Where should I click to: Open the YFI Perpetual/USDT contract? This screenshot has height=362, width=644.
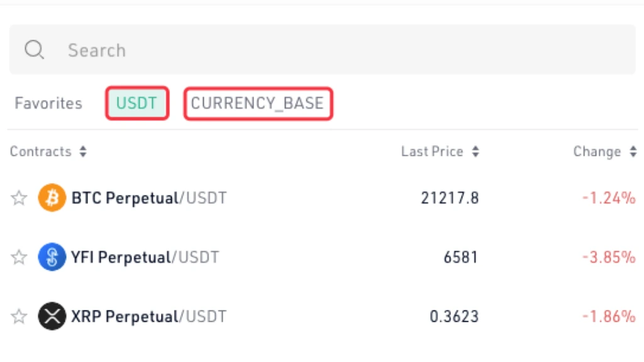tap(145, 257)
